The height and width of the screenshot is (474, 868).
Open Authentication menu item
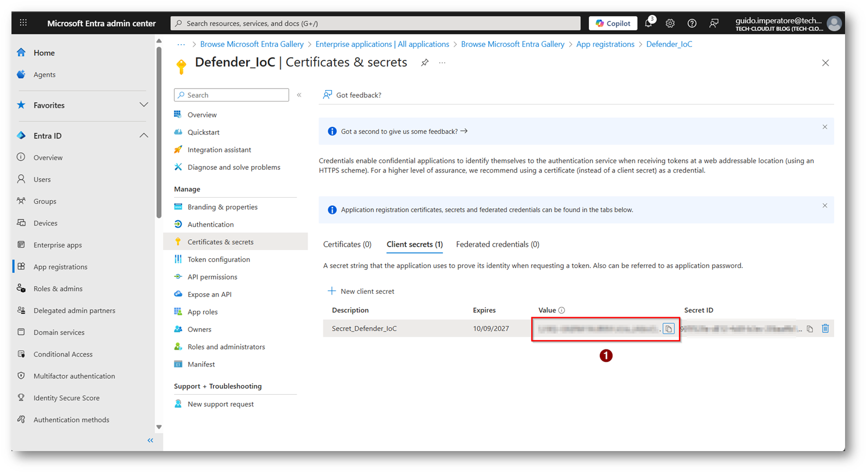coord(210,224)
